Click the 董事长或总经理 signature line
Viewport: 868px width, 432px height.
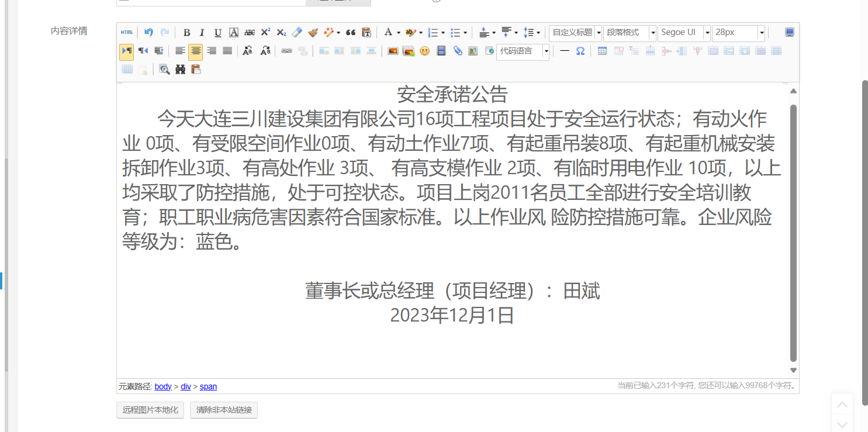(x=452, y=291)
